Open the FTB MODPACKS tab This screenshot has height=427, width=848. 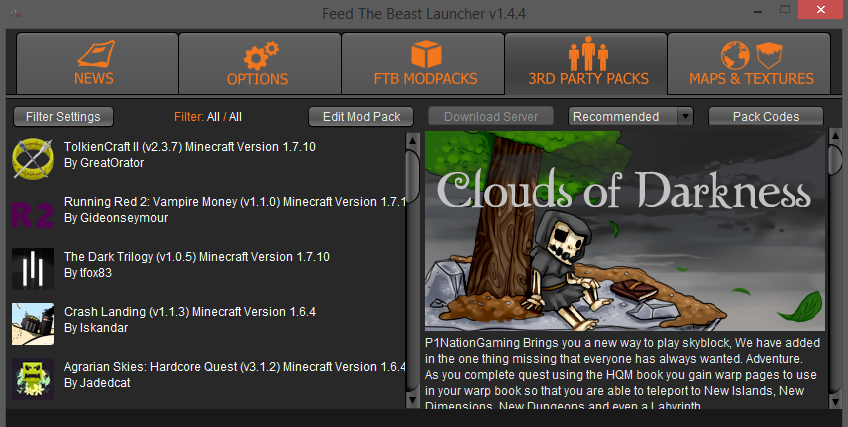click(x=423, y=64)
